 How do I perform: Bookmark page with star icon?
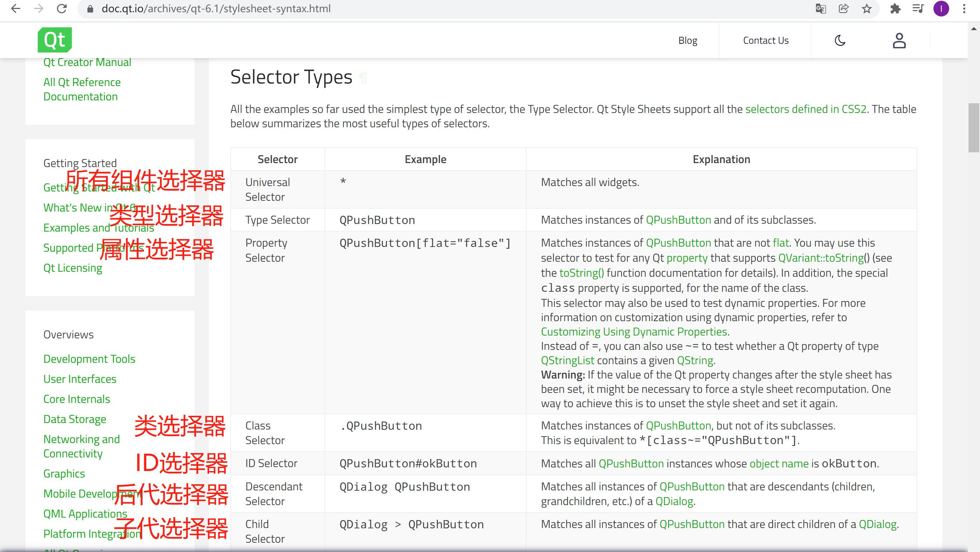point(866,8)
